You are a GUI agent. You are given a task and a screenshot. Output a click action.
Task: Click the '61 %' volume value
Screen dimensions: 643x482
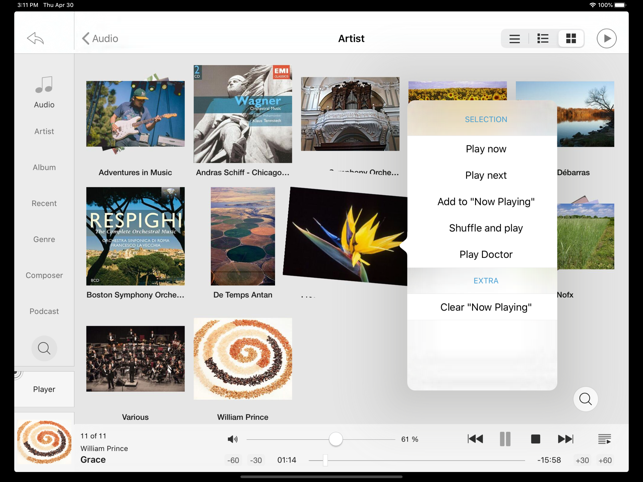click(x=409, y=439)
